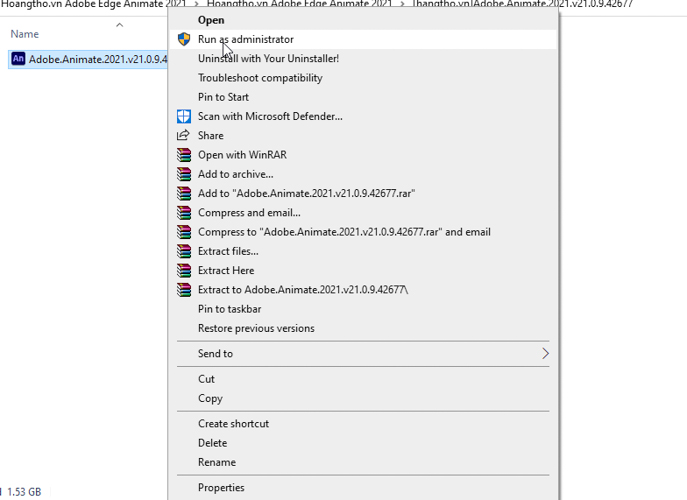Click the shield icon beside Run as administrator

[x=183, y=39]
